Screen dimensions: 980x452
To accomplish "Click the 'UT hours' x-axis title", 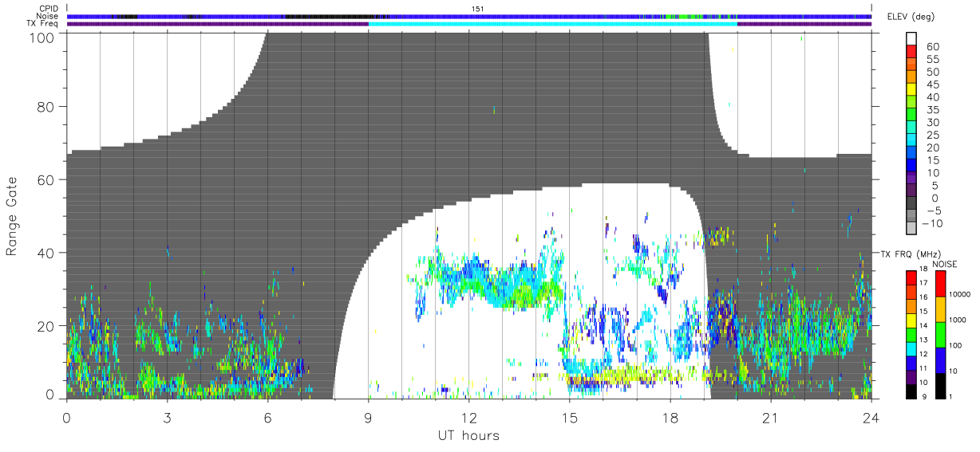I will point(468,436).
